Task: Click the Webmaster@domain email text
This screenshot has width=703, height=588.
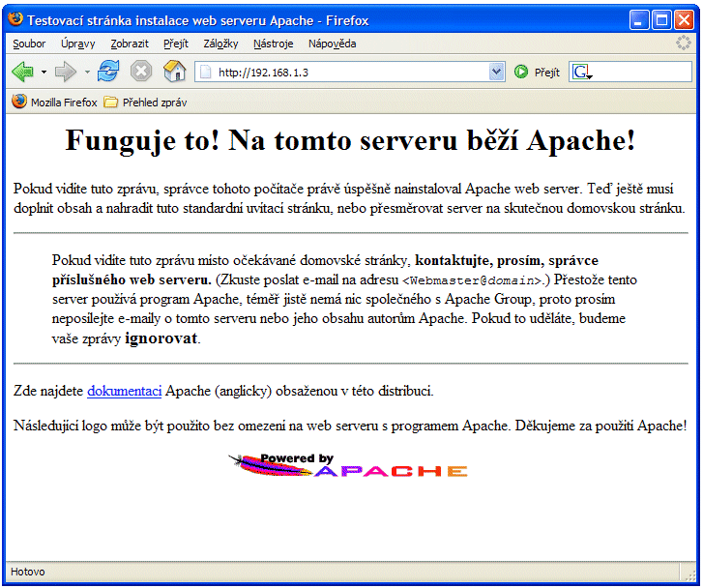Action: coord(473,280)
